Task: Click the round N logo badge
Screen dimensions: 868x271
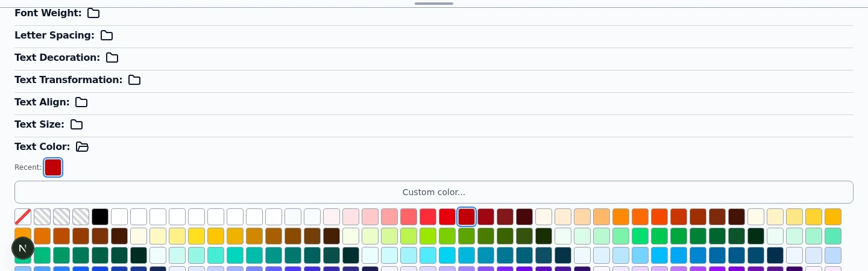Action: (x=23, y=248)
